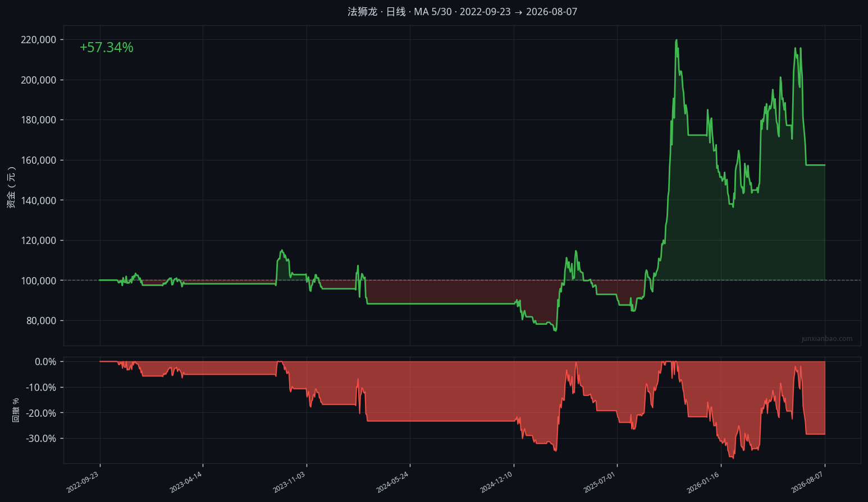Click the 2024-12-10 date tick label
The height and width of the screenshot is (502, 868).
pyautogui.click(x=497, y=482)
